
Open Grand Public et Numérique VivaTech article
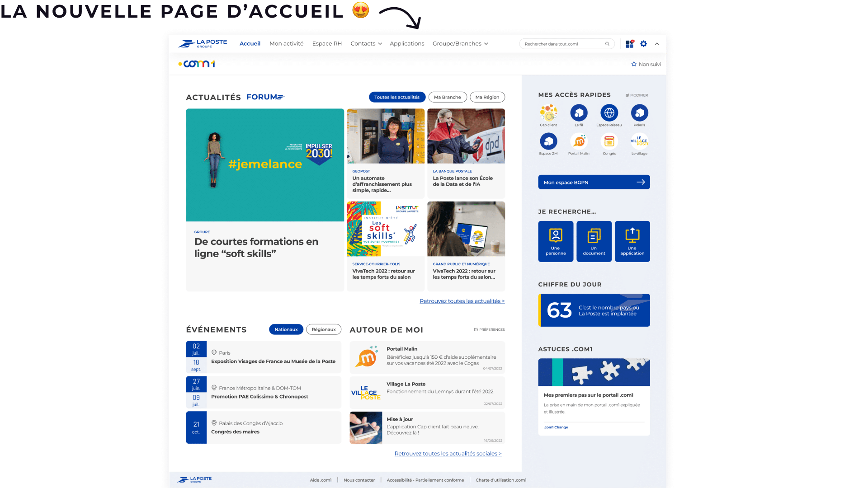(x=466, y=246)
